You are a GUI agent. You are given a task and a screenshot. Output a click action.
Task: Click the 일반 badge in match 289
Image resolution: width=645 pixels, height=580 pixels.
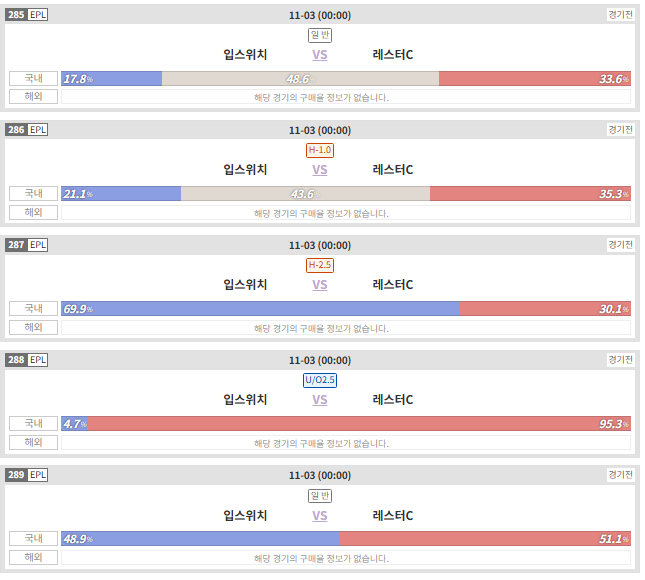coord(320,496)
